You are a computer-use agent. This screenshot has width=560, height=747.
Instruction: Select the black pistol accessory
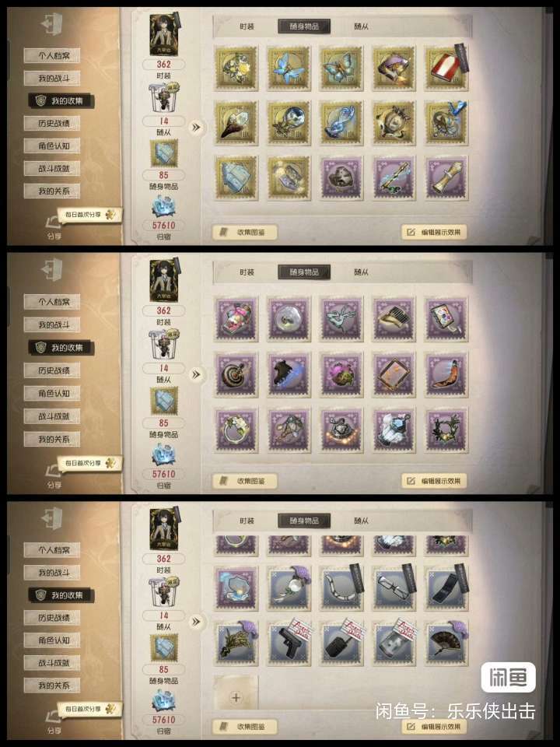[x=289, y=643]
